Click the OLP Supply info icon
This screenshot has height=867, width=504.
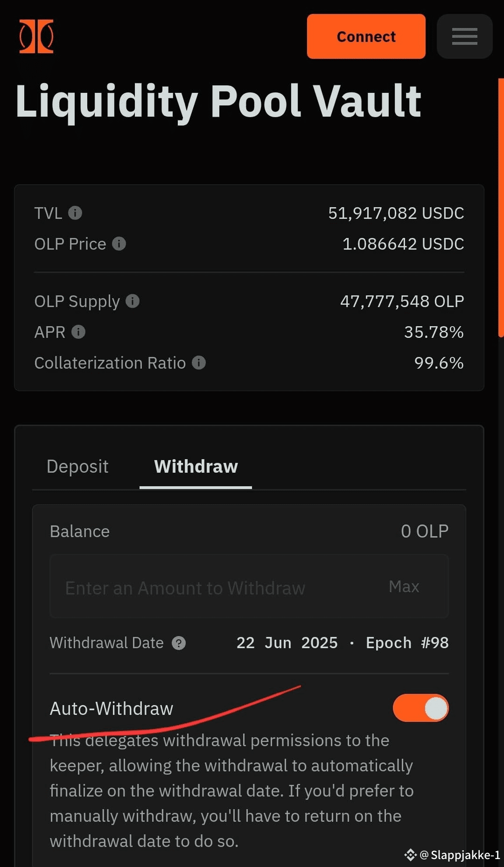coord(133,301)
